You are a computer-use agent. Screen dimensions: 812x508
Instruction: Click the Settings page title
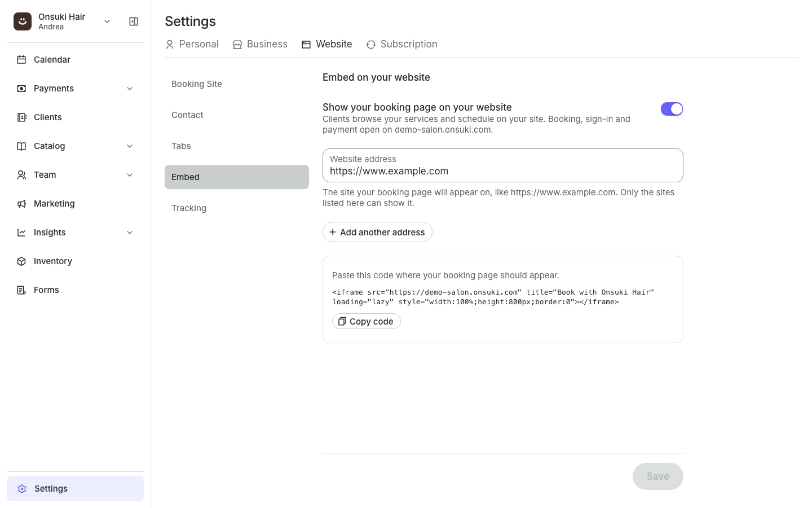[x=191, y=21]
